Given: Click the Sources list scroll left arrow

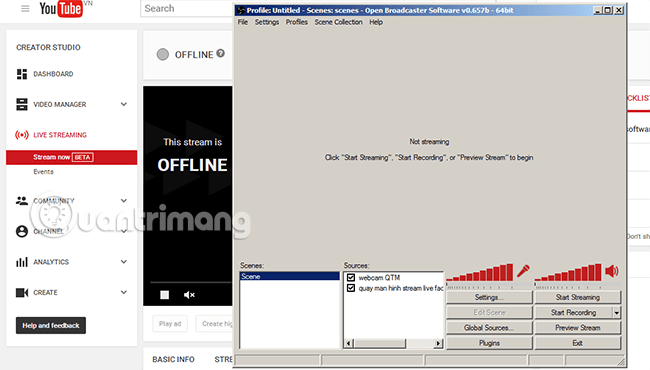Looking at the screenshot, I should pos(349,343).
